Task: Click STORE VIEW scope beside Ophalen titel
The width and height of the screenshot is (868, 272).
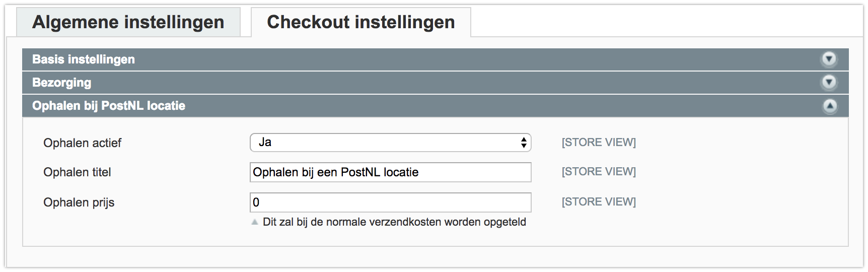Action: click(x=599, y=172)
